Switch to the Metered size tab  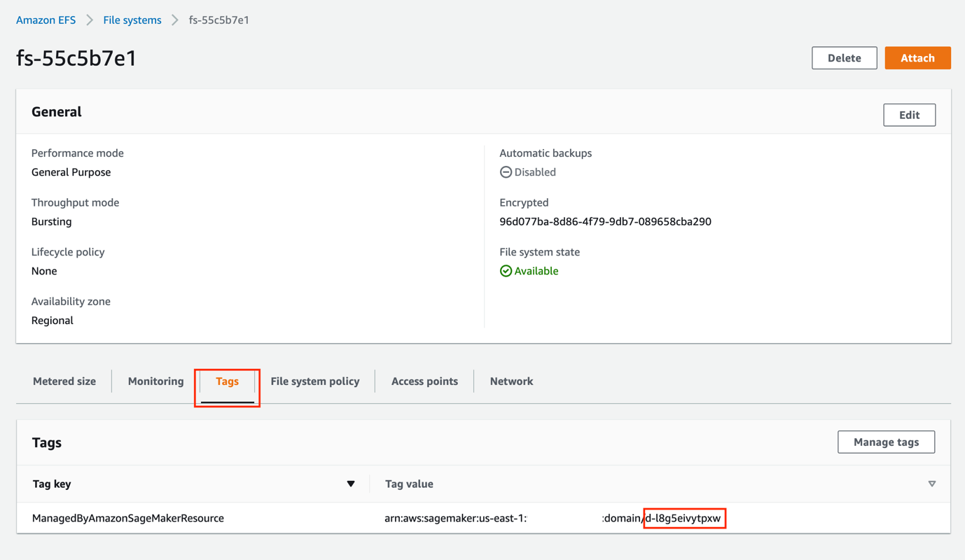tap(64, 381)
